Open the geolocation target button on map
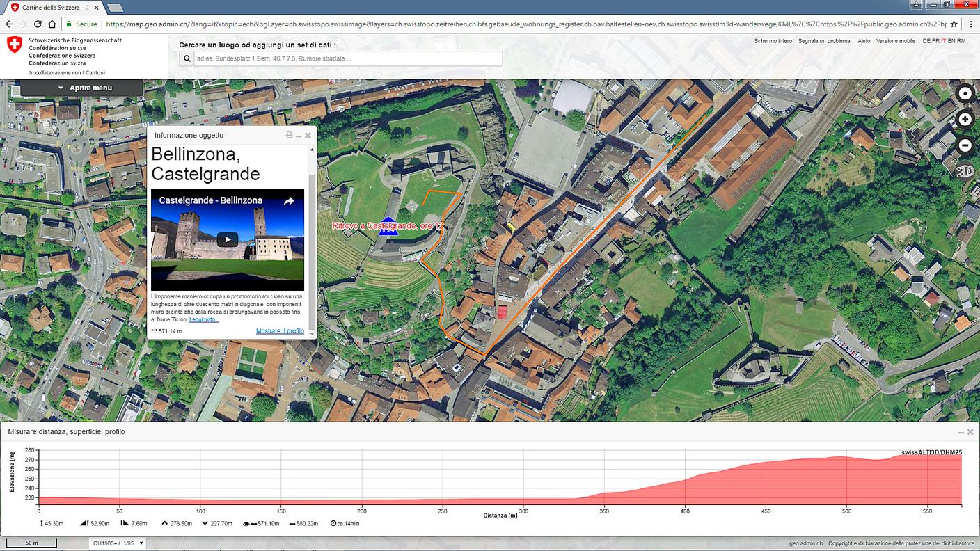The width and height of the screenshot is (980, 551). [965, 93]
